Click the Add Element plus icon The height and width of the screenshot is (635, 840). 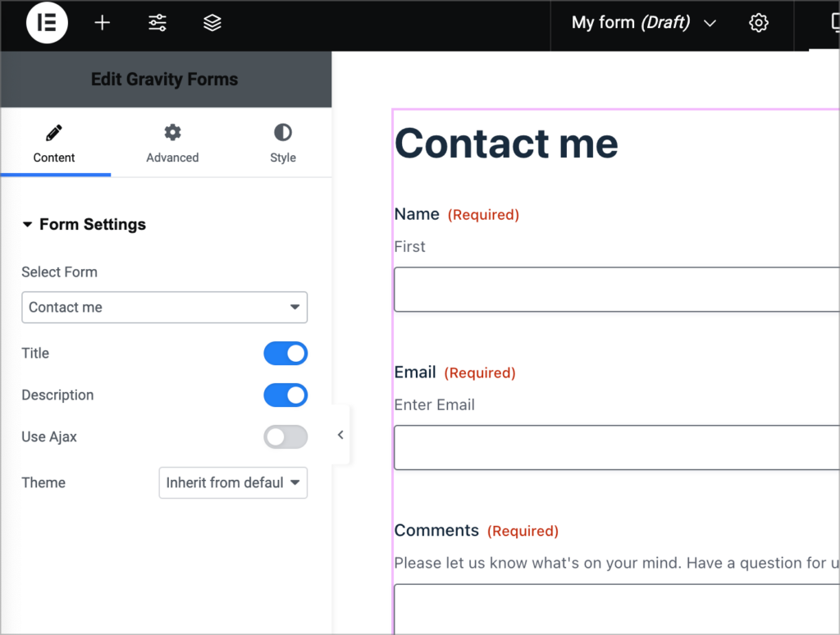pyautogui.click(x=102, y=23)
